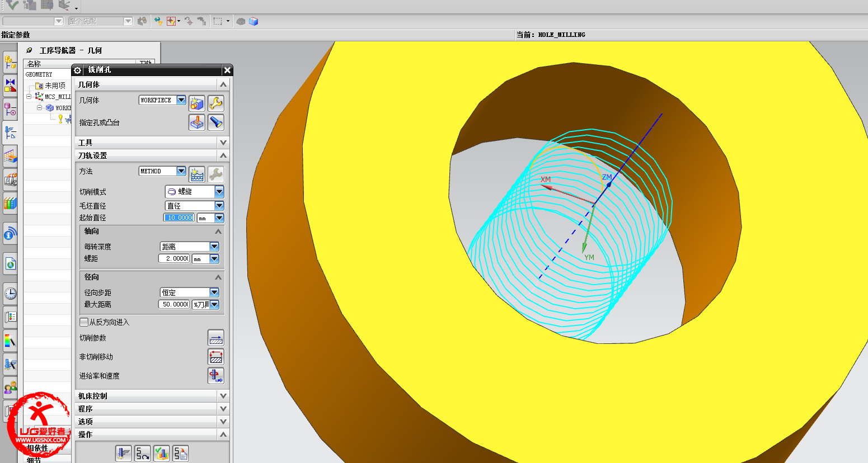Click the gear icon in 铣削孔 dialog title
The width and height of the screenshot is (868, 463).
pyautogui.click(x=78, y=70)
